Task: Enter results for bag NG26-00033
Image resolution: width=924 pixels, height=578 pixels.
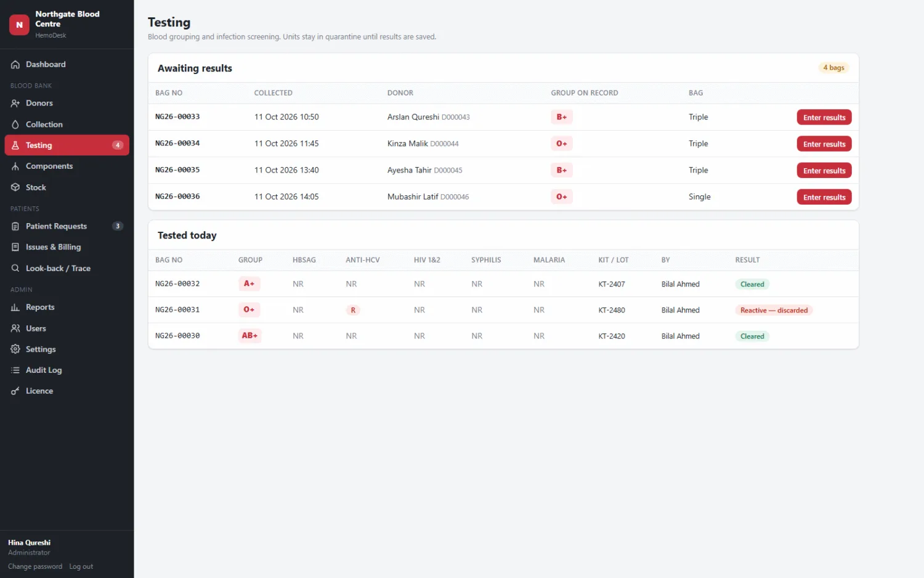Action: pyautogui.click(x=824, y=118)
